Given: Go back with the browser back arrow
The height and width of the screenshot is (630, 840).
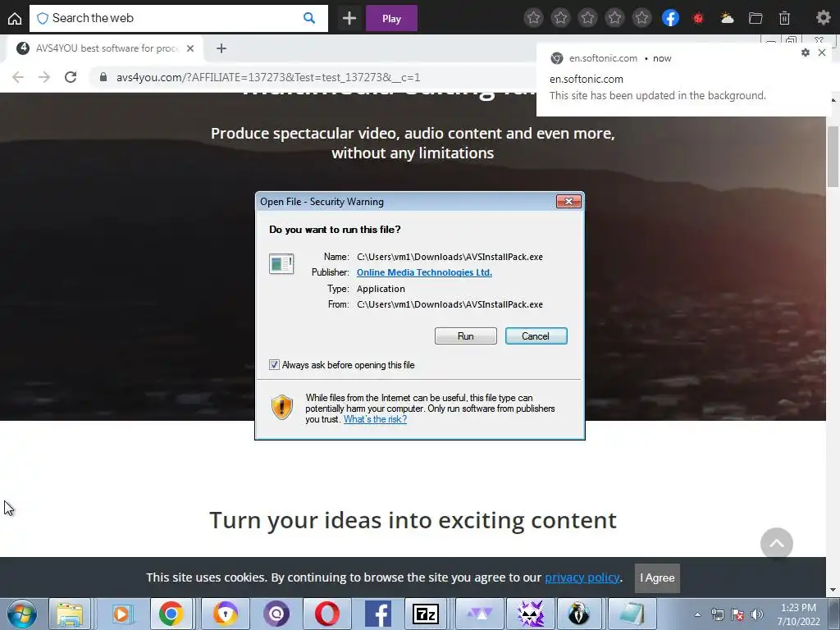Looking at the screenshot, I should click(x=18, y=77).
